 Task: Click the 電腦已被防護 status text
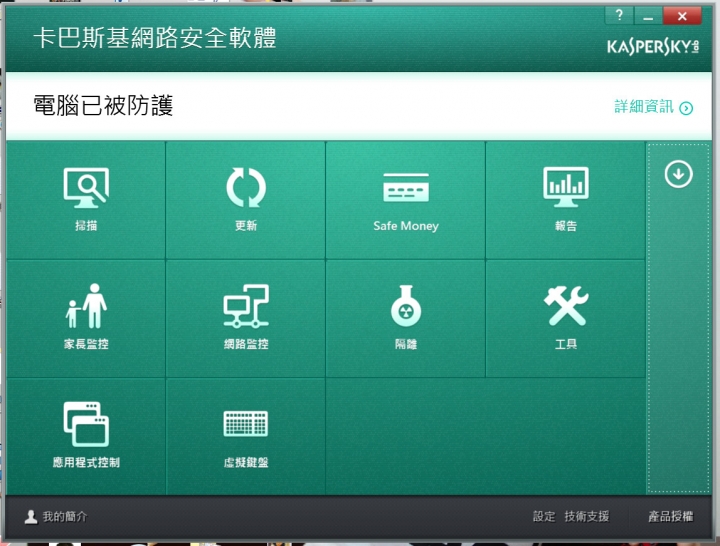[x=103, y=105]
